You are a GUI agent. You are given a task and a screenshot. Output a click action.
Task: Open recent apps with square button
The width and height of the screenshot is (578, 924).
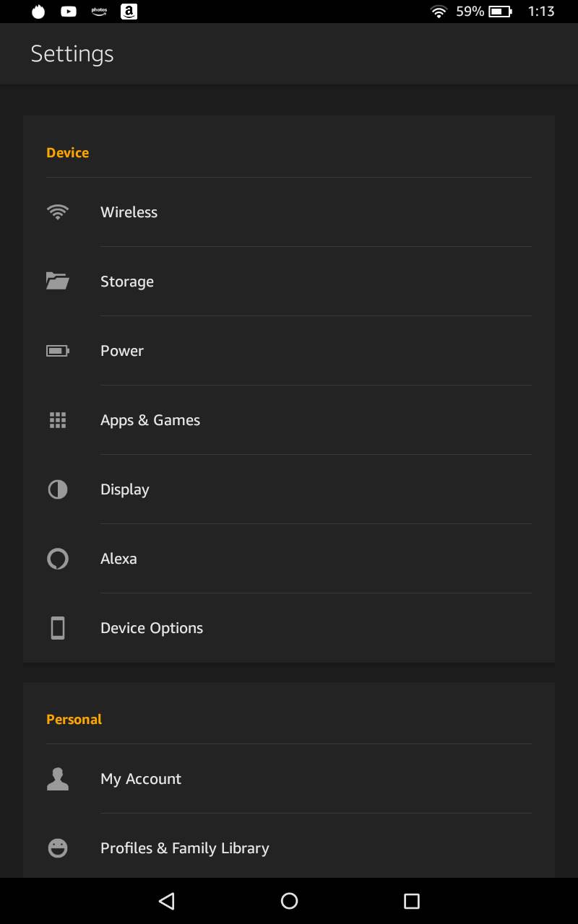pos(412,901)
